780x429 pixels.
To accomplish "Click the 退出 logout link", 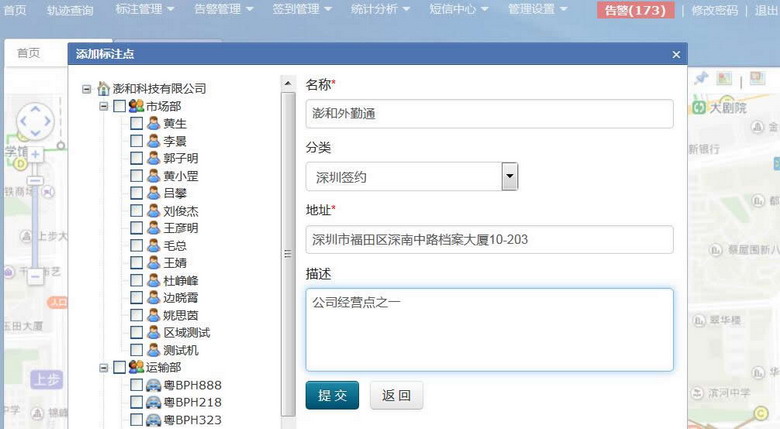I will click(x=767, y=10).
